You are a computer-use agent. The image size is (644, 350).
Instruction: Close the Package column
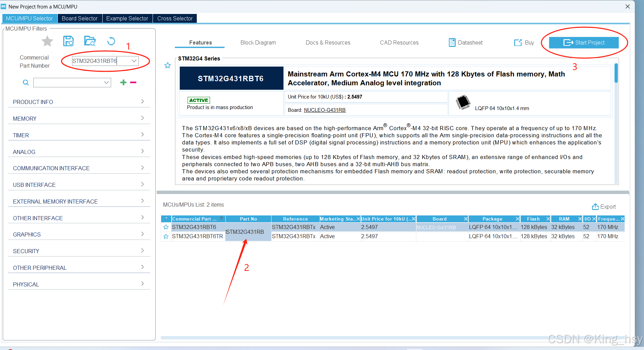point(518,219)
